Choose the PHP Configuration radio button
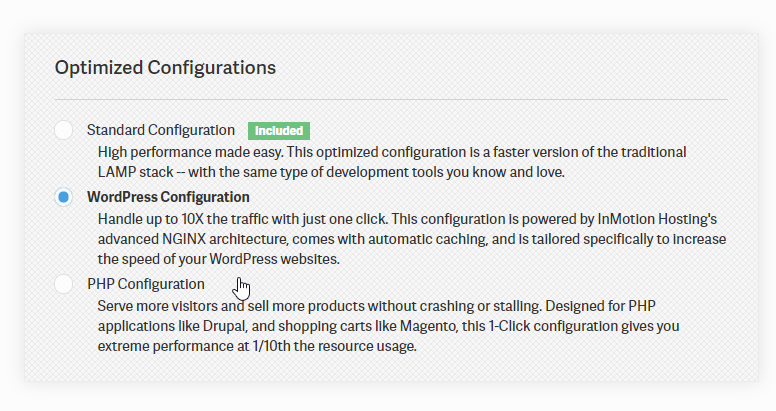Image resolution: width=776 pixels, height=411 pixels. [x=64, y=284]
